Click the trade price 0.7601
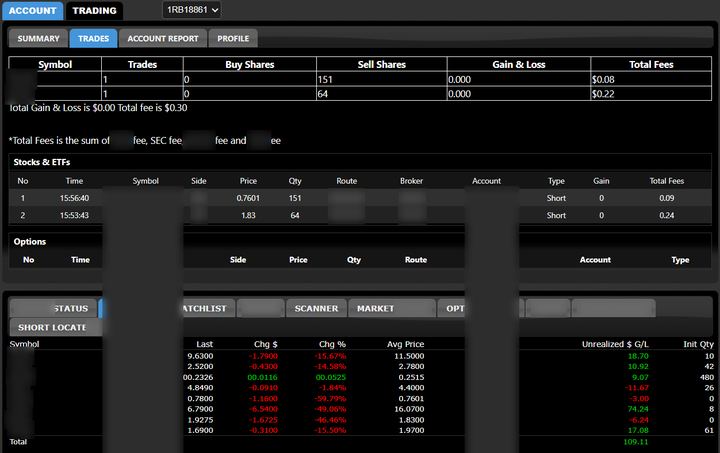 tap(248, 198)
